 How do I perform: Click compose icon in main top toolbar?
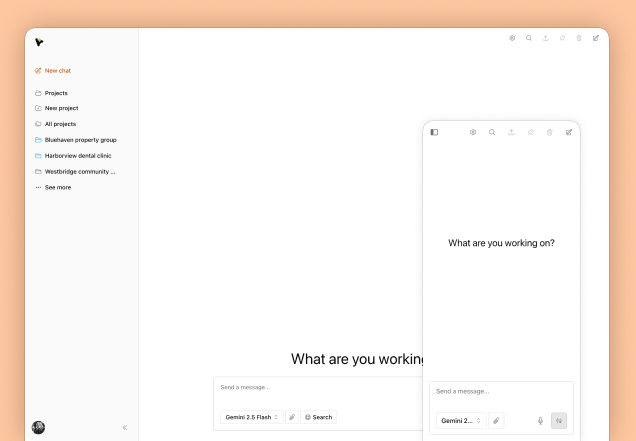click(595, 38)
